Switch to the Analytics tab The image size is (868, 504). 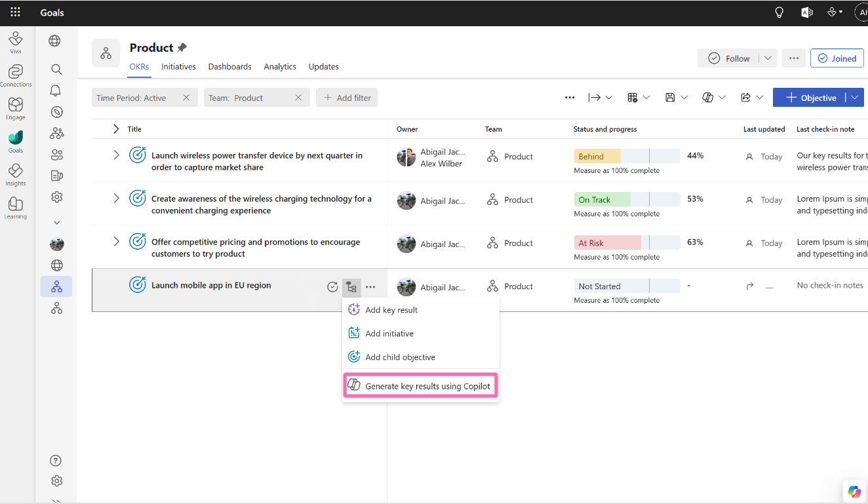[280, 66]
